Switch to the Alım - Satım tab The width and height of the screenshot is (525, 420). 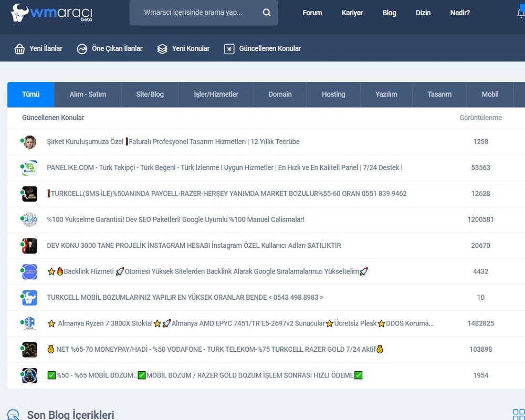tap(88, 94)
